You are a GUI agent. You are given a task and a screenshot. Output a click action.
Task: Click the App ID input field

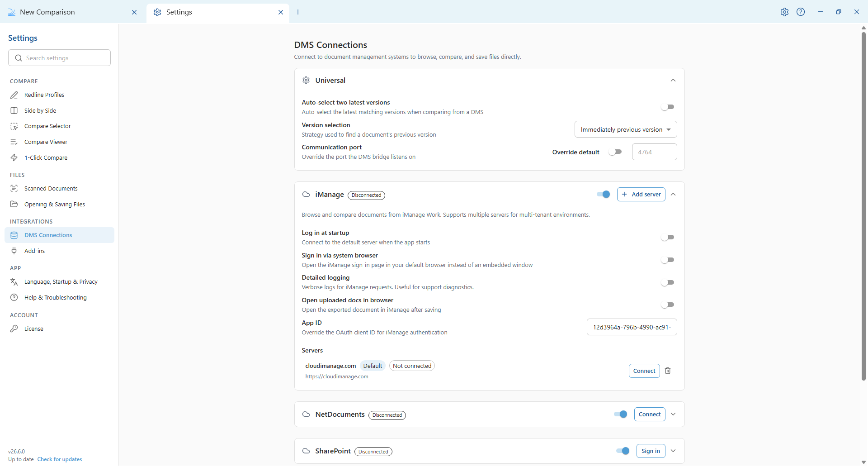point(632,328)
